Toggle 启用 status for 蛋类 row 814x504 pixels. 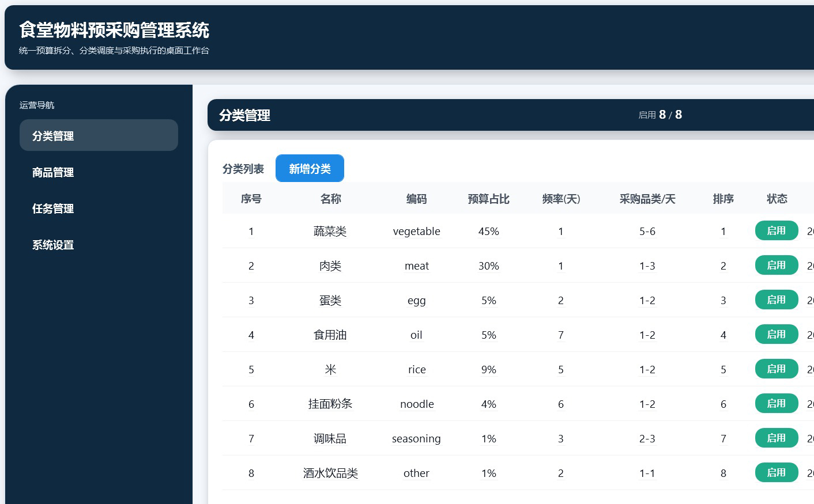[777, 300]
